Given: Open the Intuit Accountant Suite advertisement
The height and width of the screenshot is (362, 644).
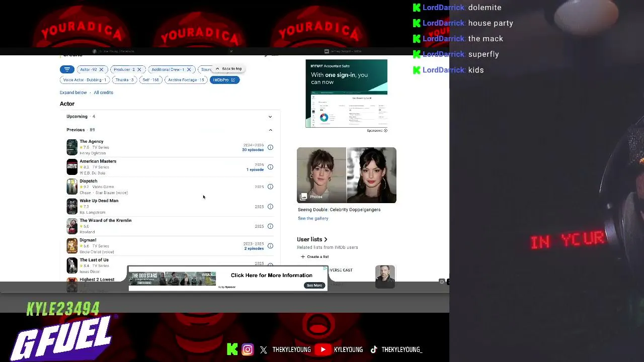Looking at the screenshot, I should 346,94.
